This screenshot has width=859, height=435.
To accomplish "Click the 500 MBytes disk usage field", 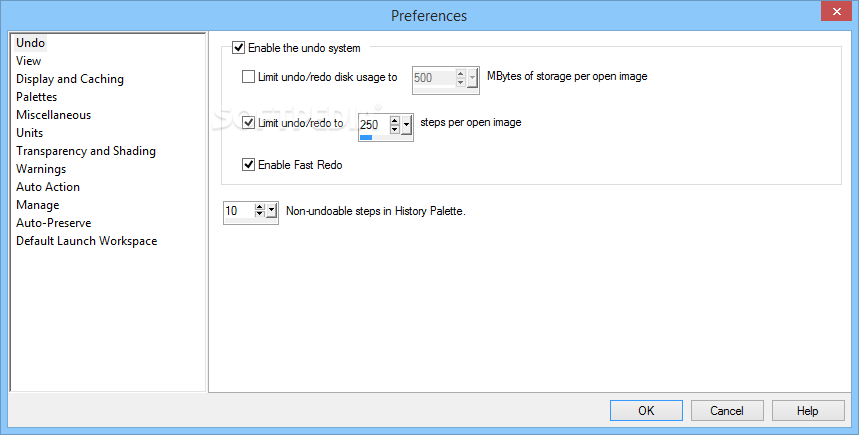I will pyautogui.click(x=433, y=78).
